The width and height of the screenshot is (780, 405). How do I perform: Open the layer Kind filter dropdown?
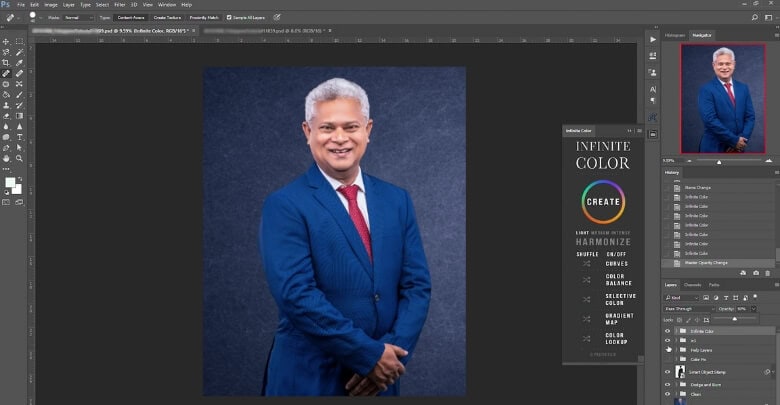coord(682,298)
